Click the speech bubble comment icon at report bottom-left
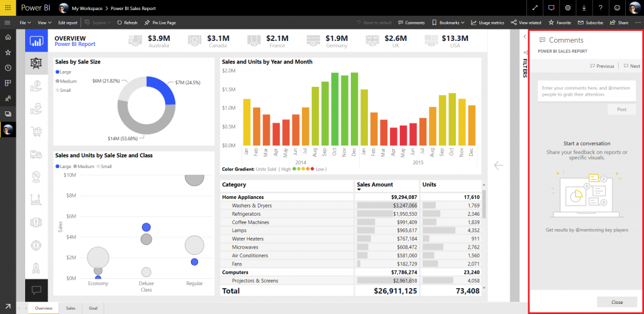The width and height of the screenshot is (644, 314). (36, 290)
